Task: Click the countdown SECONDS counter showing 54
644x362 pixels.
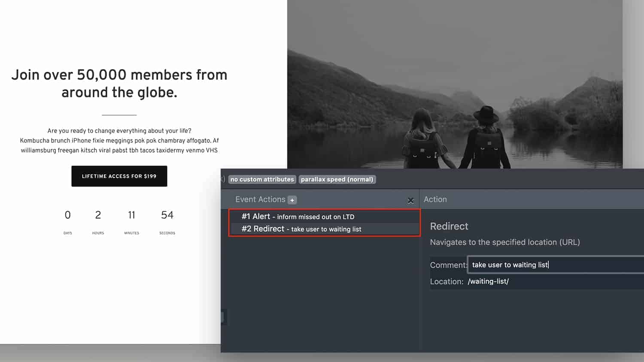Action: pyautogui.click(x=167, y=215)
